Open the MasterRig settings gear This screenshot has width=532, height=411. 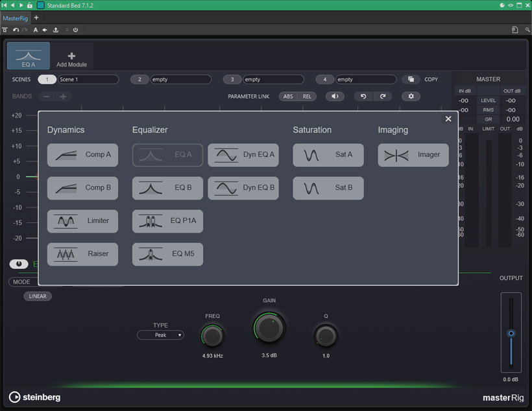[411, 97]
